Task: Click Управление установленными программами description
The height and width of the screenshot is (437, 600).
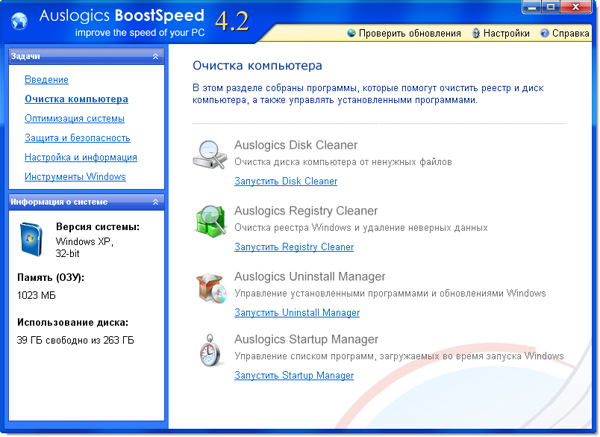Action: (390, 293)
